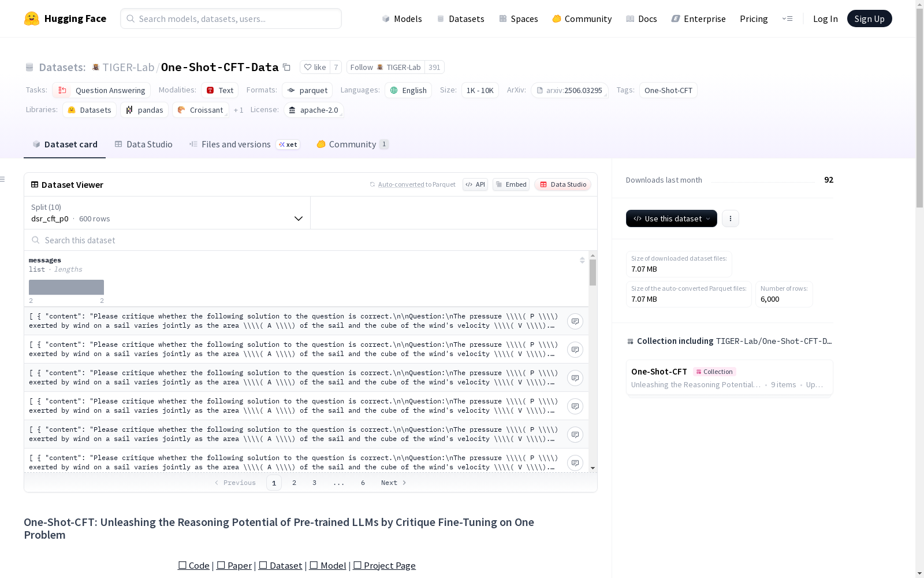924x578 pixels.
Task: Open the arxiv:2506.03295 tag
Action: click(x=569, y=90)
